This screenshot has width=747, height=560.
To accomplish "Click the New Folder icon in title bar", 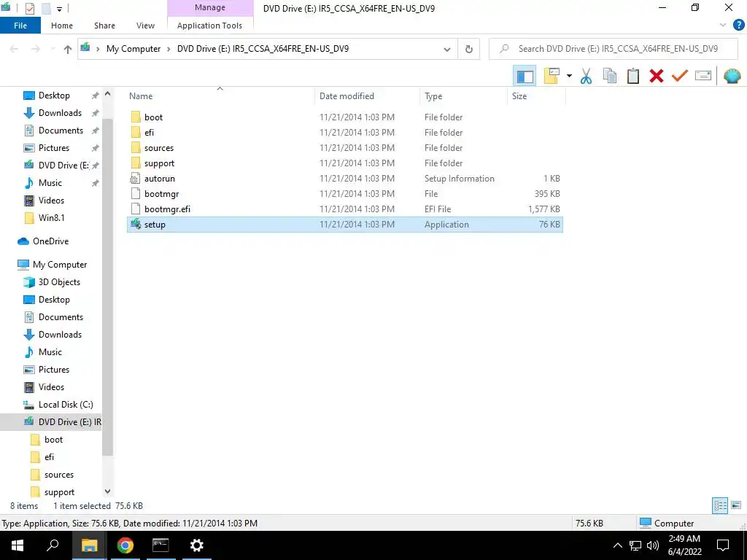I will 46,9.
